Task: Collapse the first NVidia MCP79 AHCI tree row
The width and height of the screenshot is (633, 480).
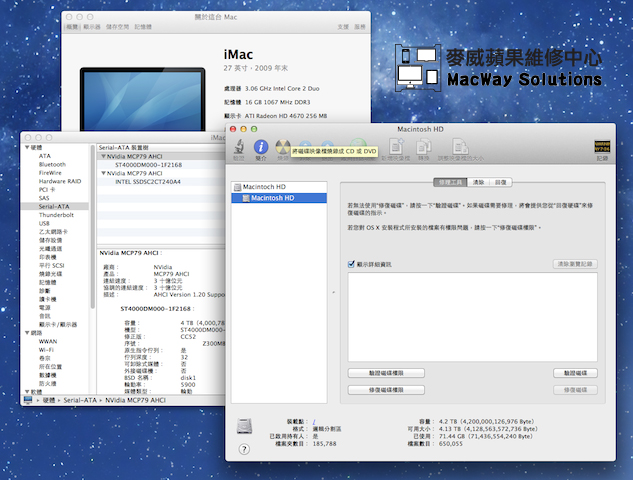Action: point(103,156)
